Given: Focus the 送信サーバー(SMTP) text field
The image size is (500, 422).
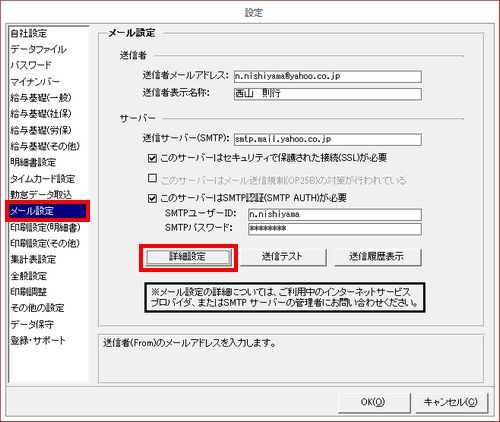Looking at the screenshot, I should point(328,140).
